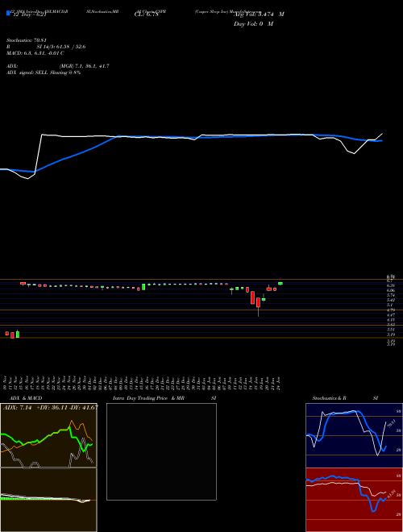403x532 pixels.
Task: Click the 'Intra Day Trading Price & MRSI' title
Action: click(x=164, y=398)
